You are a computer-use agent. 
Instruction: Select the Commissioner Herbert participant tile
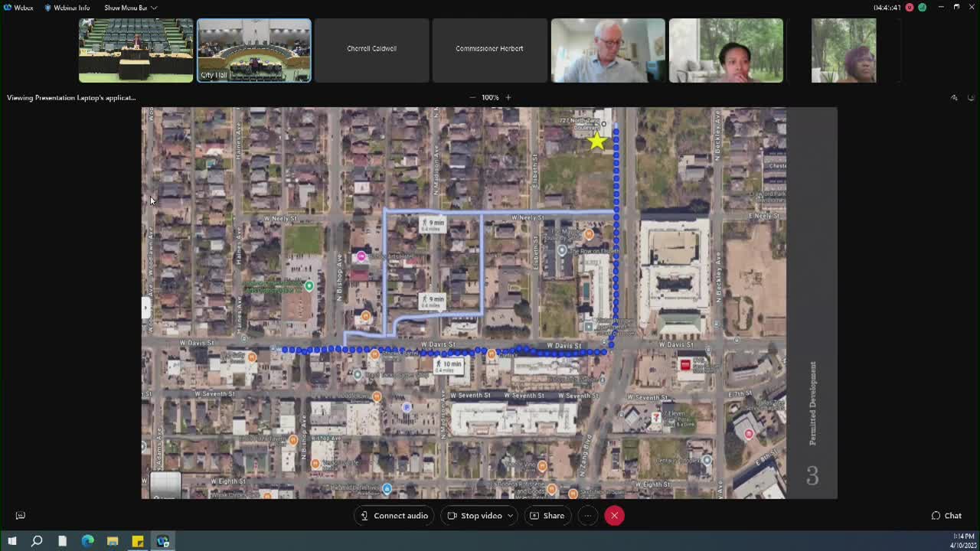489,50
